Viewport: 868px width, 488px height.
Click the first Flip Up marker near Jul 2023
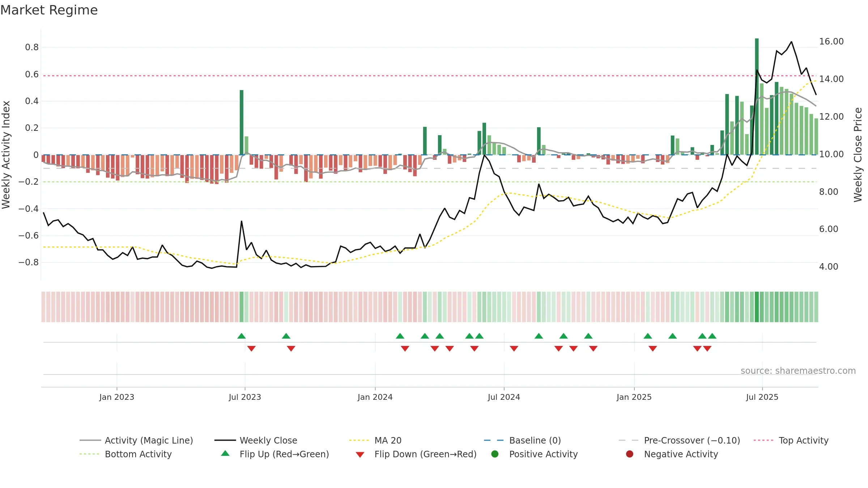coord(242,336)
